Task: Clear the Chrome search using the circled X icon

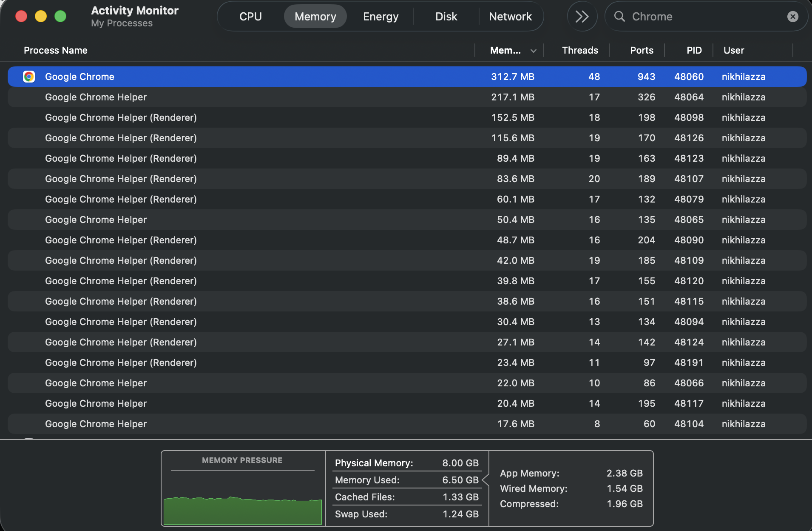Action: pyautogui.click(x=792, y=16)
